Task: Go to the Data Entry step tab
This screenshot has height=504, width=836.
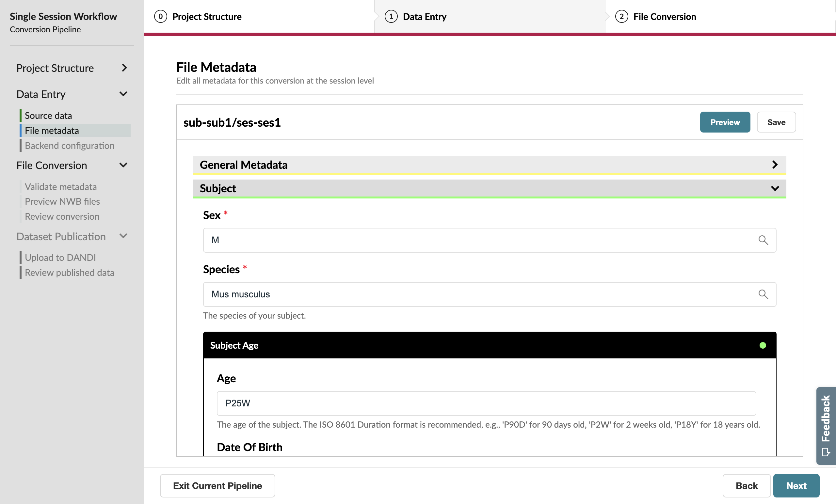Action: 490,16
